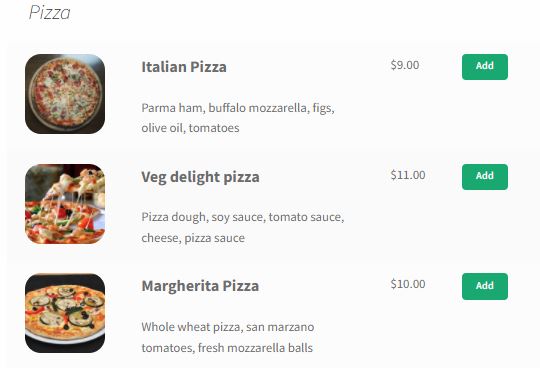This screenshot has width=540, height=368.
Task: Click the 'Whole wheat pizza, san marzano' line
Action: point(228,327)
